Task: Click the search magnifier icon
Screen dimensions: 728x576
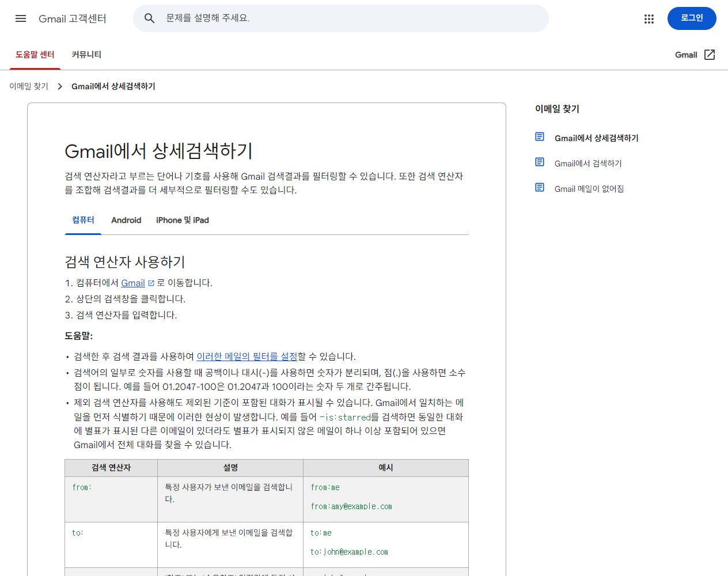Action: click(x=149, y=18)
